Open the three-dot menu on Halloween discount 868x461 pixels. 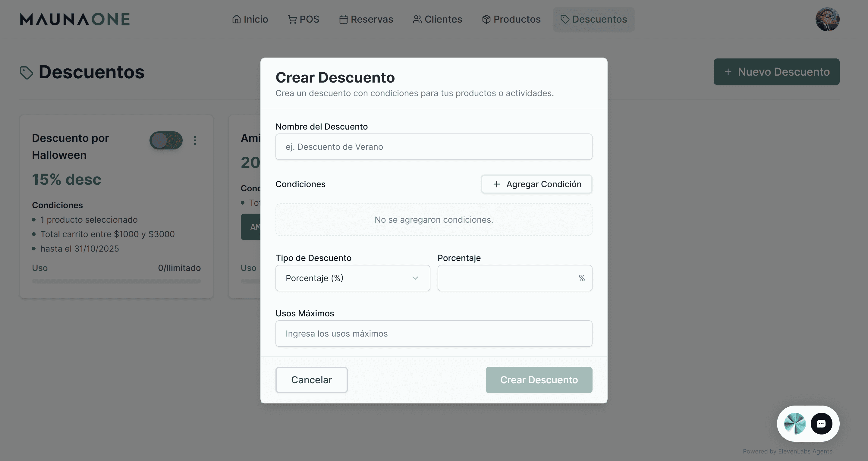pyautogui.click(x=195, y=140)
